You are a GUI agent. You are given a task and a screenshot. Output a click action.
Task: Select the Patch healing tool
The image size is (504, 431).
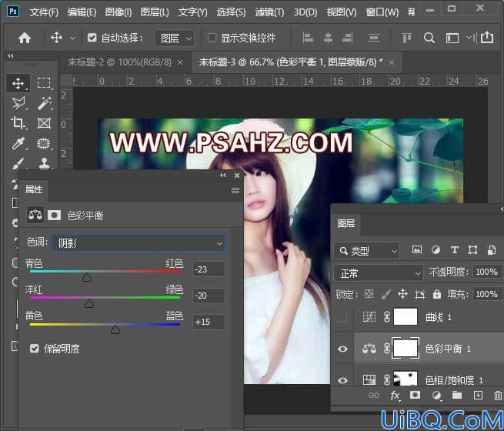click(44, 143)
